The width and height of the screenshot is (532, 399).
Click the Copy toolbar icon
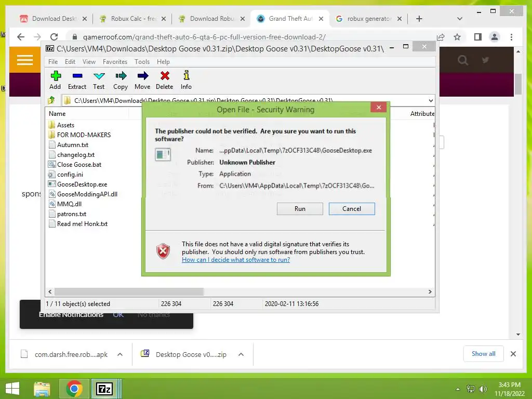pos(121,80)
